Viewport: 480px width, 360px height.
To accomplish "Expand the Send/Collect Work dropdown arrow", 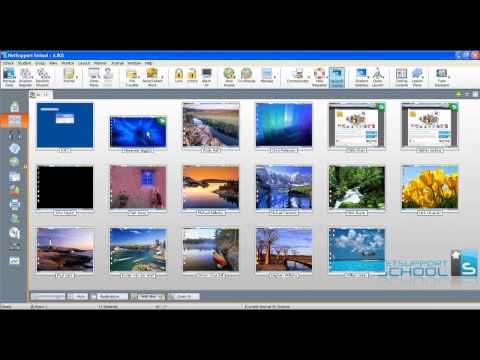I will click(163, 77).
